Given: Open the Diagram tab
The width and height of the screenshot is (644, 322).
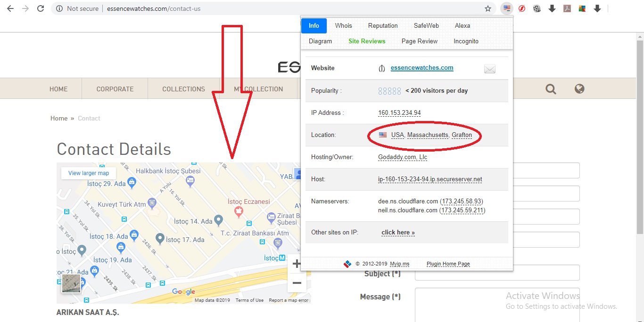Looking at the screenshot, I should (321, 41).
